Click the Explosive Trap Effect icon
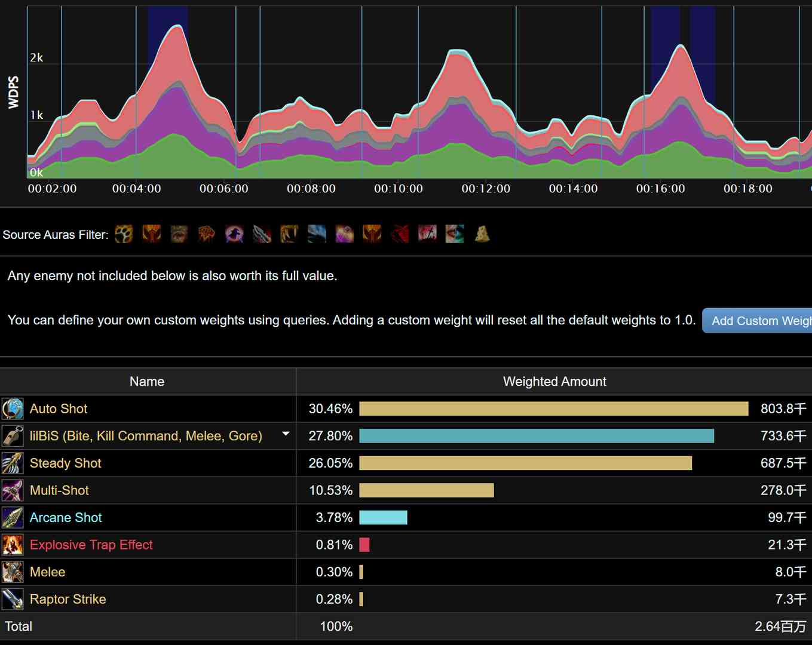812x645 pixels. (13, 545)
